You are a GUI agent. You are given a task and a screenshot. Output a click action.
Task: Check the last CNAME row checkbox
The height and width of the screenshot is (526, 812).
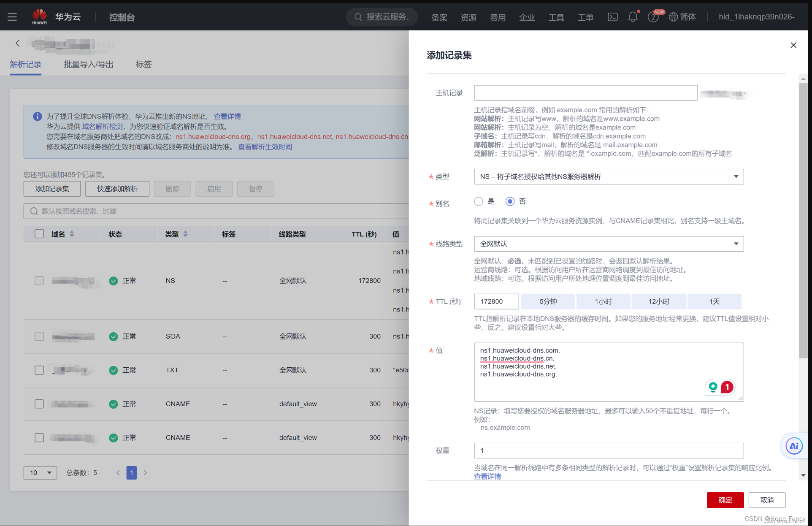point(39,438)
